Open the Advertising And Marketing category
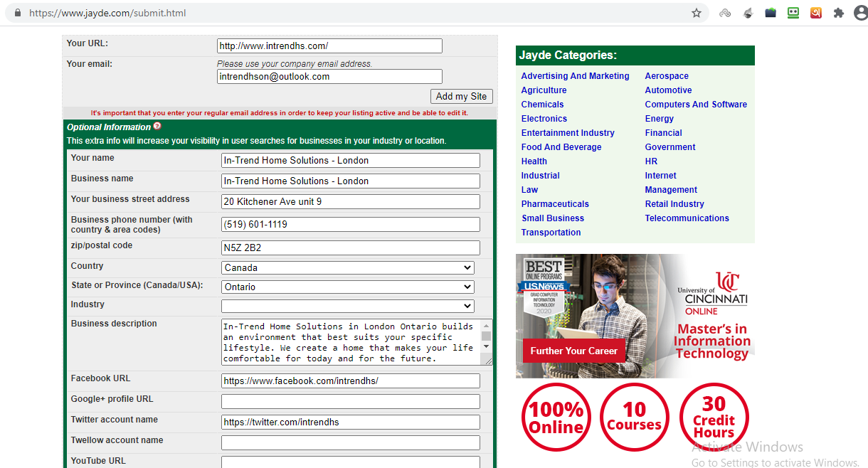This screenshot has height=468, width=868. pos(575,76)
